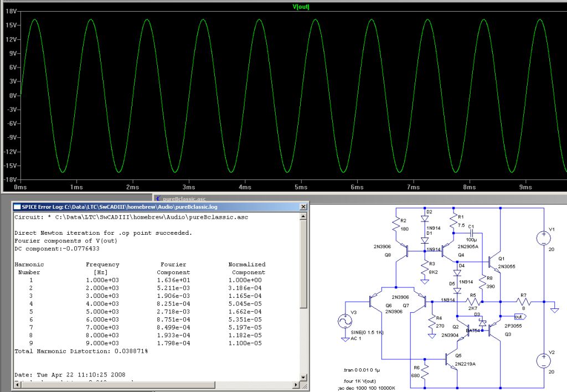Viewport: 567px width, 392px height.
Task: Click the out net label flag
Action: [519, 317]
